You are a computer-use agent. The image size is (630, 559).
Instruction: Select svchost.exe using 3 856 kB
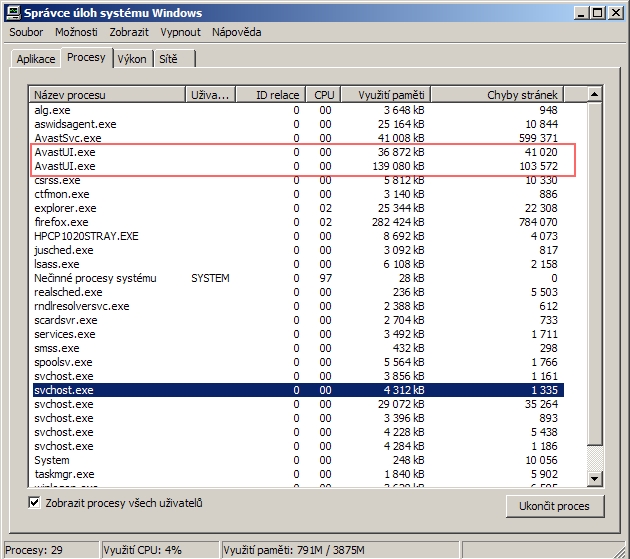point(298,376)
